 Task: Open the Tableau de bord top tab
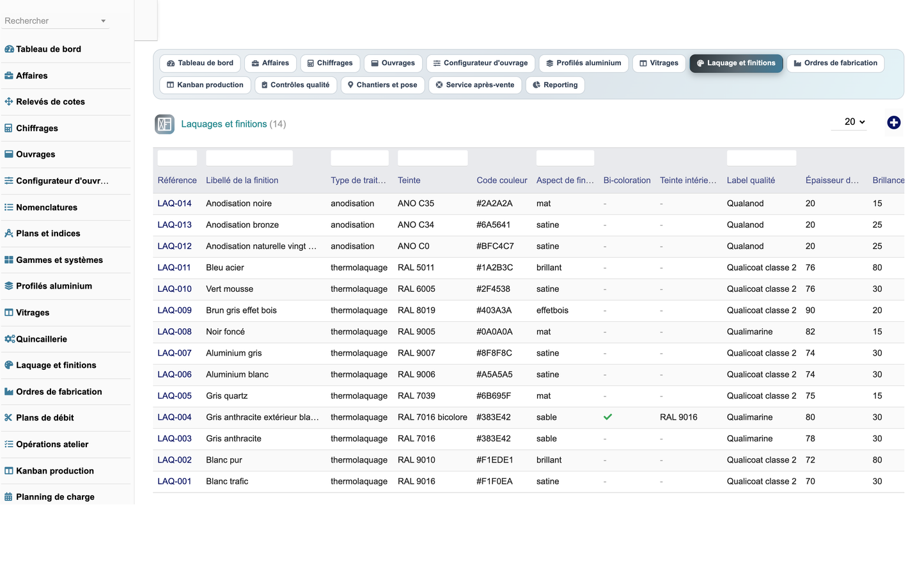200,63
